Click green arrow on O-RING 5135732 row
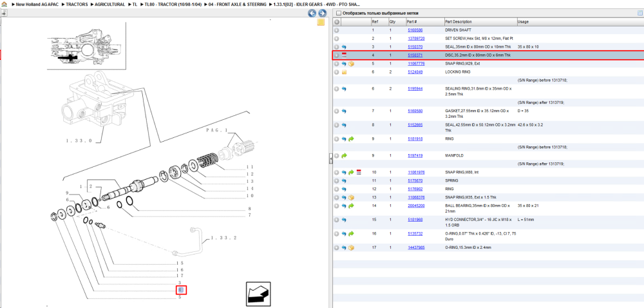Image resolution: width=644 pixels, height=308 pixels. (351, 234)
